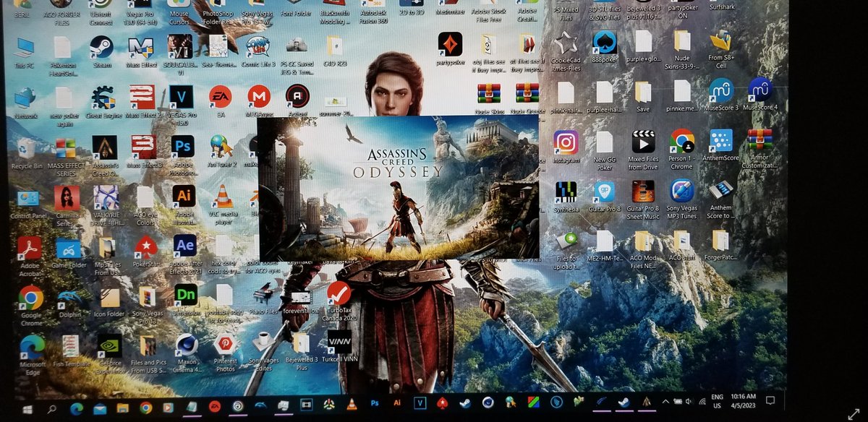868x422 pixels.
Task: Select Guitar Pro 8 Sheet Music icon
Action: pyautogui.click(x=643, y=199)
